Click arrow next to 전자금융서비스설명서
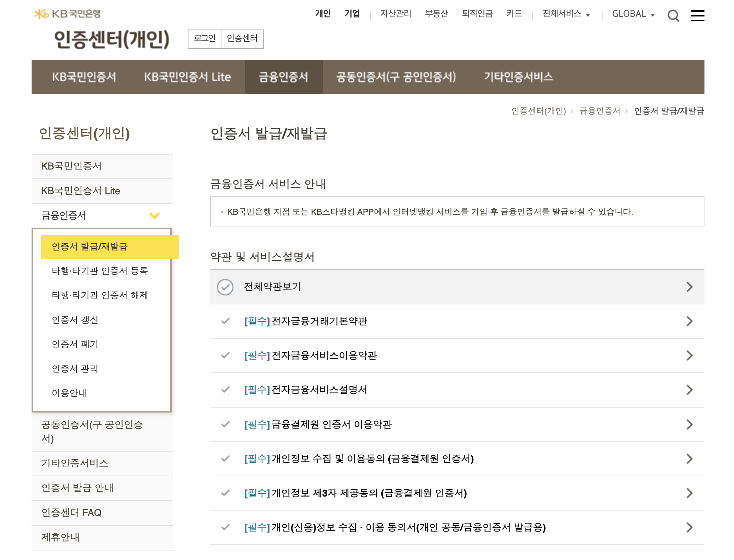Image resolution: width=734 pixels, height=560 pixels. point(689,390)
